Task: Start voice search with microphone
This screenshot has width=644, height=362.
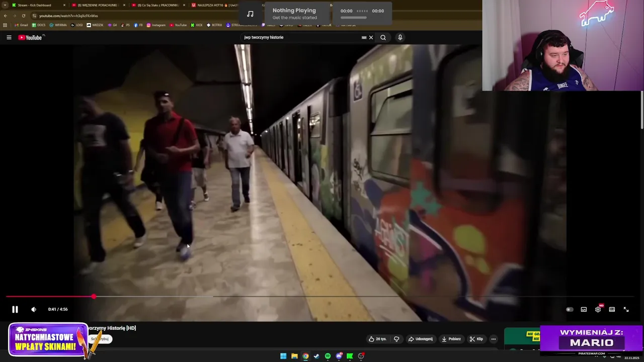Action: (x=400, y=37)
